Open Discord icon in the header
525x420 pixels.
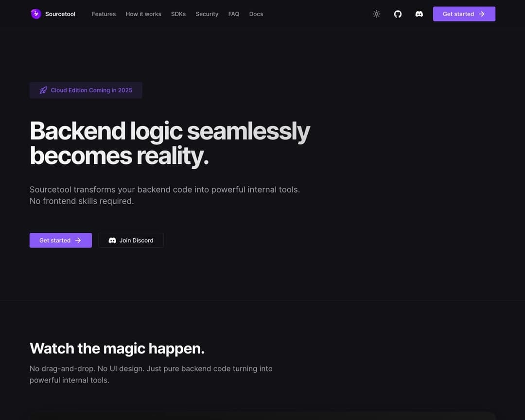[x=419, y=14]
